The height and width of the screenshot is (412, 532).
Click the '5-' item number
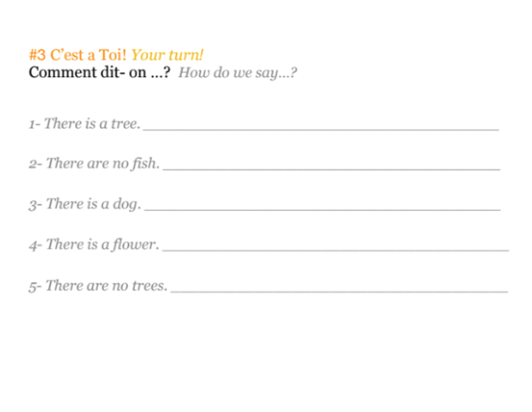tap(35, 286)
